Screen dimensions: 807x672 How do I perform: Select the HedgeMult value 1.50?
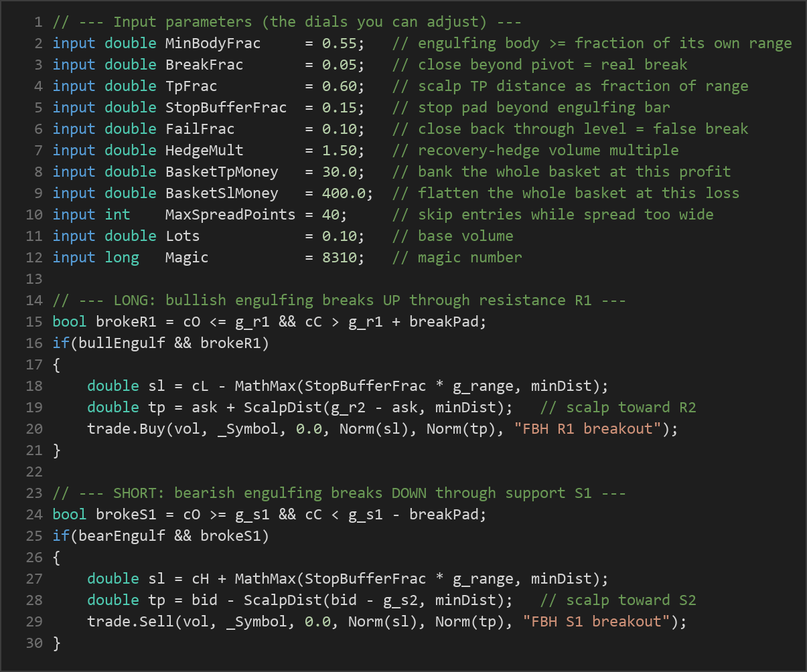[x=339, y=150]
